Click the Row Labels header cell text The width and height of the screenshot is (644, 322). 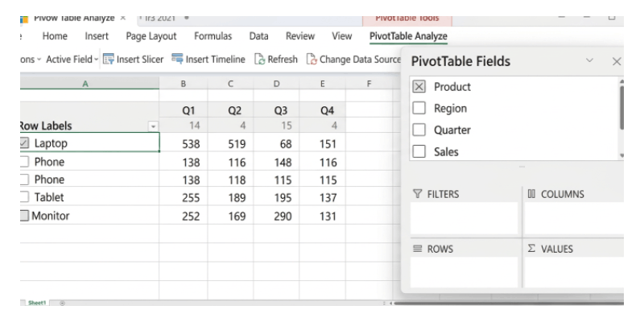coord(45,126)
